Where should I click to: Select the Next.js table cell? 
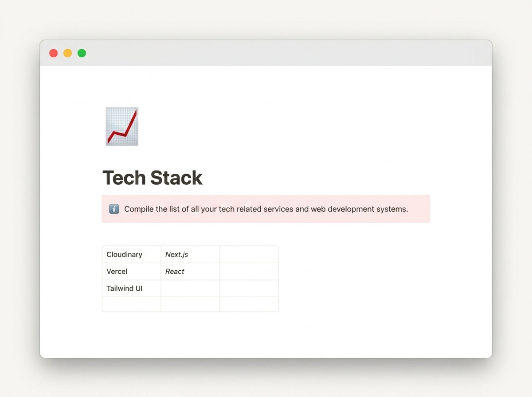click(x=190, y=254)
